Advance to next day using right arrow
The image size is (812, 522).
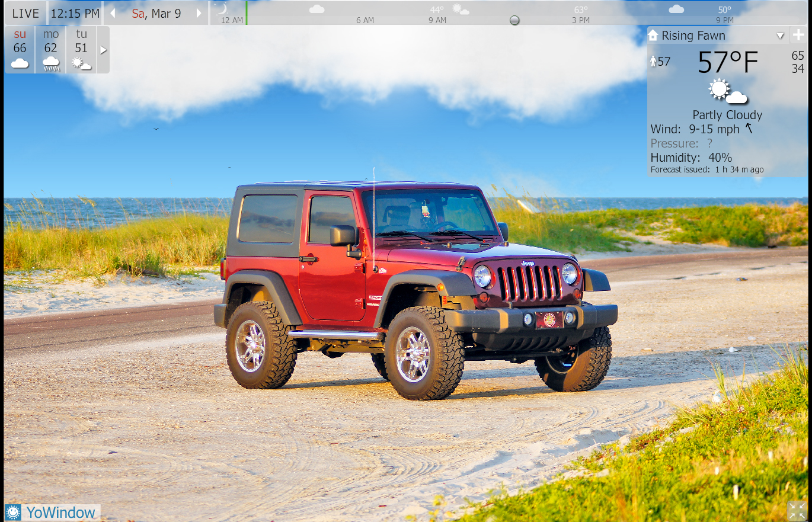click(x=199, y=13)
